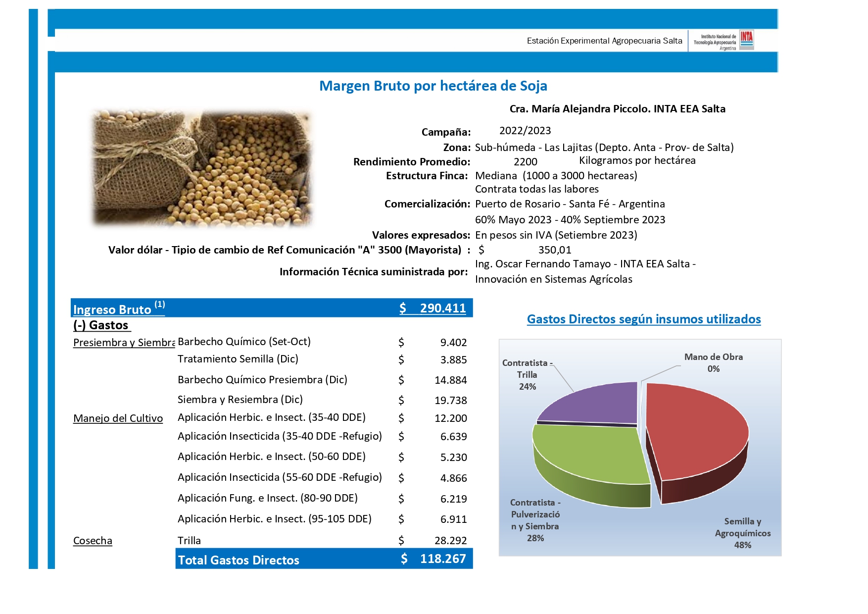Image resolution: width=868 pixels, height=614 pixels.
Task: Click the dollar exchange value 350,01
Action: [x=554, y=250]
